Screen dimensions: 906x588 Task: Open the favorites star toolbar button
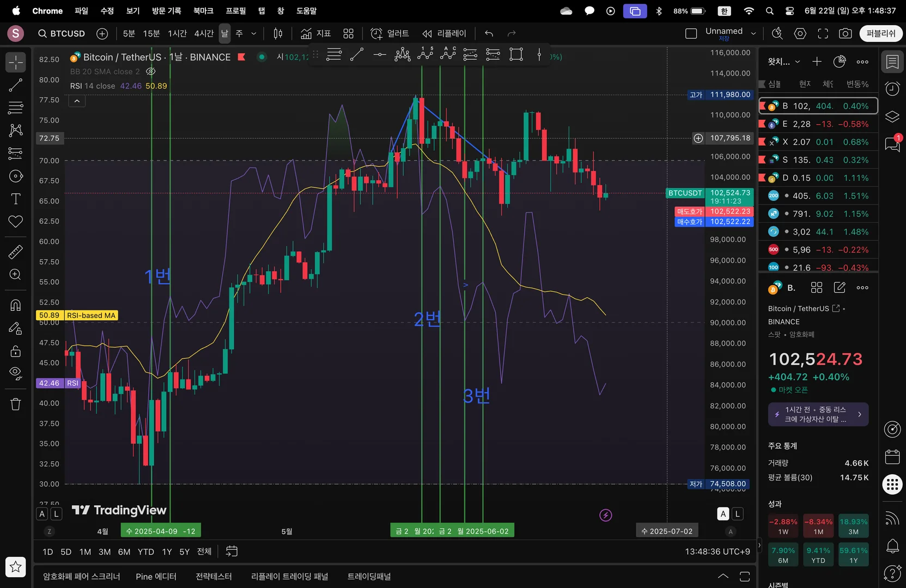click(16, 567)
